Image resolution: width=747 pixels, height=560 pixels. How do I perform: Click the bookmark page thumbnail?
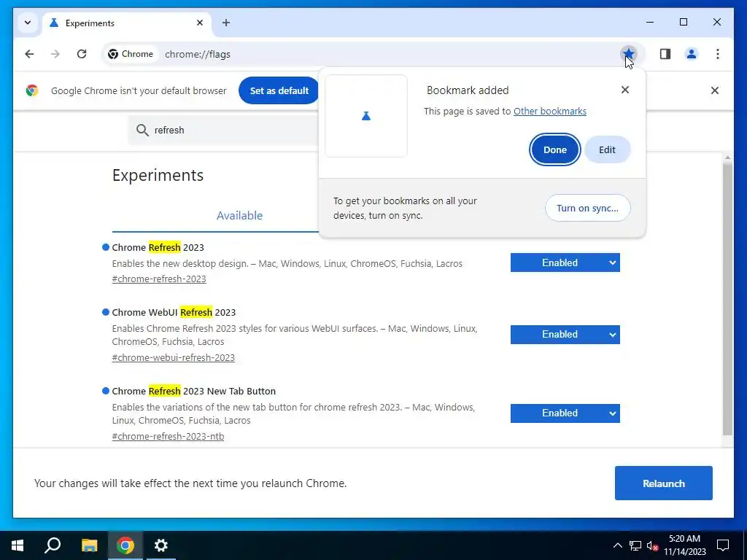[366, 116]
